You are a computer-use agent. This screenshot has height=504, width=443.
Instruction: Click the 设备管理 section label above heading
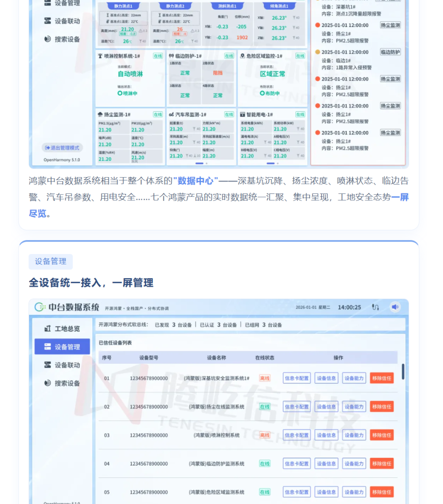pyautogui.click(x=51, y=261)
